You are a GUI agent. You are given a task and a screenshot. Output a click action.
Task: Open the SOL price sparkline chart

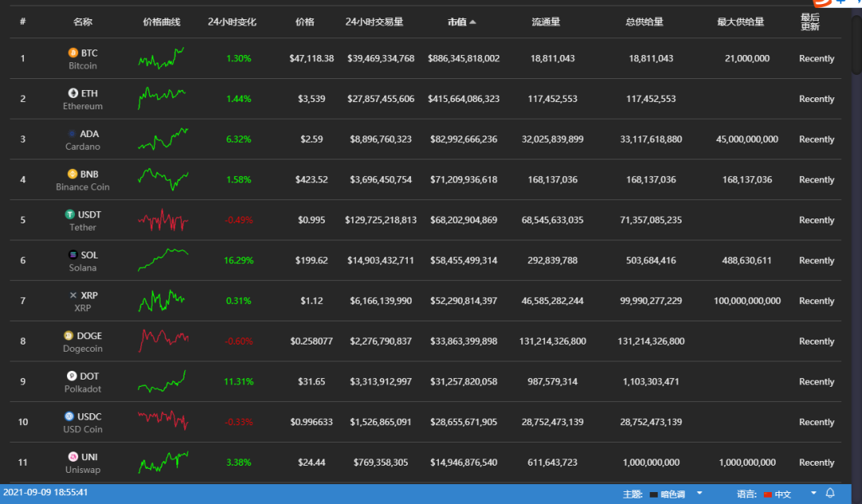tap(164, 260)
